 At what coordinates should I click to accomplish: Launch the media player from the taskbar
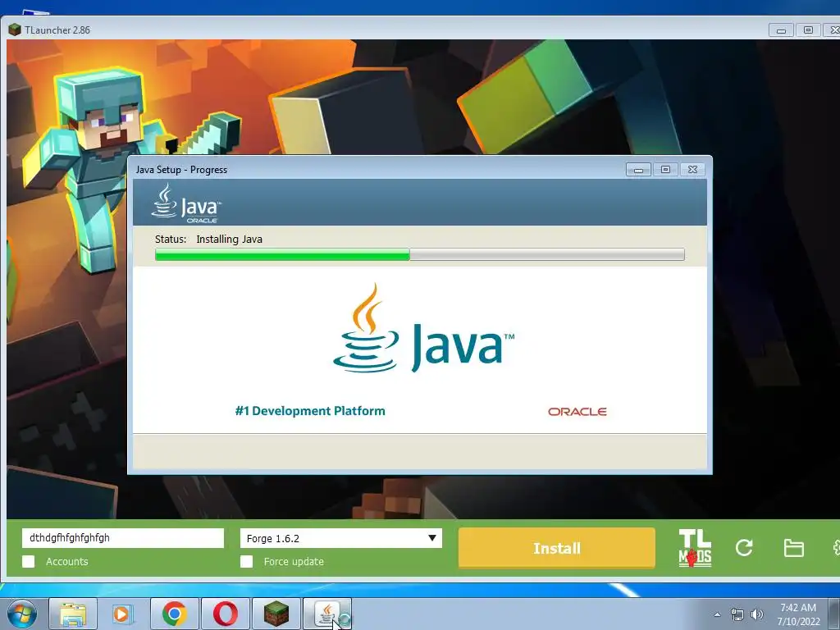click(x=122, y=614)
